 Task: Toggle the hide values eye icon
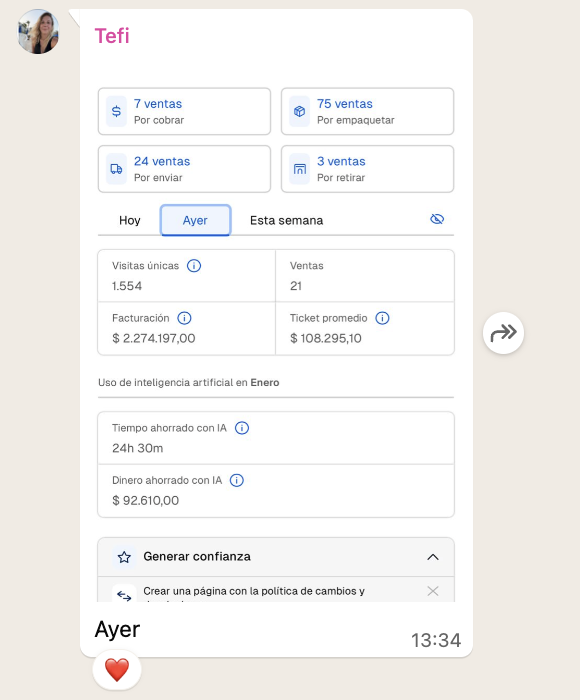437,219
